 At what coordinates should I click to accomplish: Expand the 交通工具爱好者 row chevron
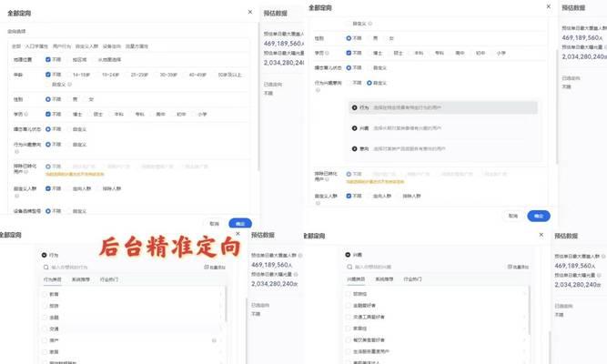tap(524, 318)
